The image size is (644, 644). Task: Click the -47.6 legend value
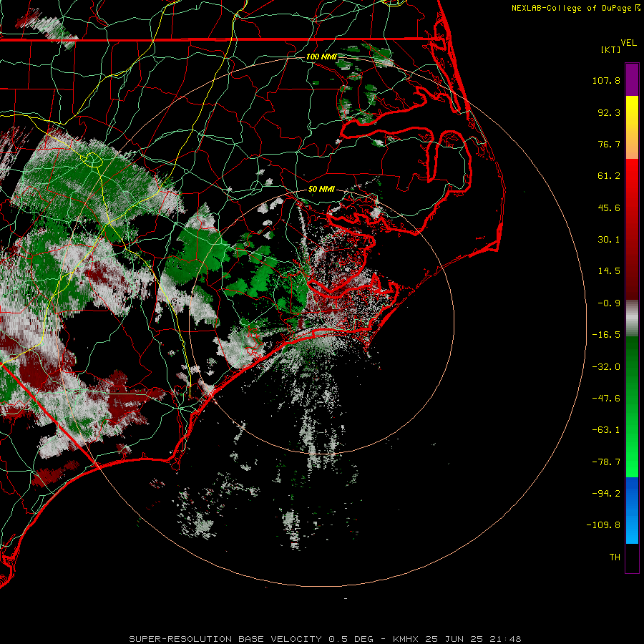pyautogui.click(x=606, y=399)
